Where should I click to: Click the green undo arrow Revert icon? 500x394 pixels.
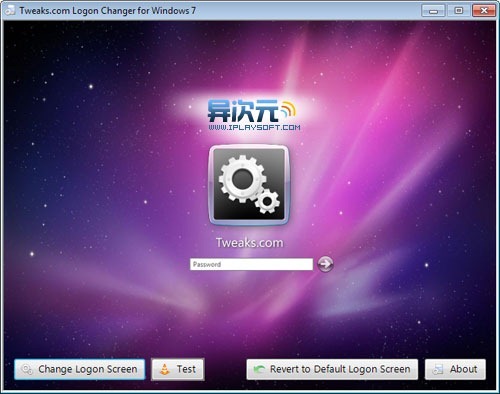click(259, 369)
